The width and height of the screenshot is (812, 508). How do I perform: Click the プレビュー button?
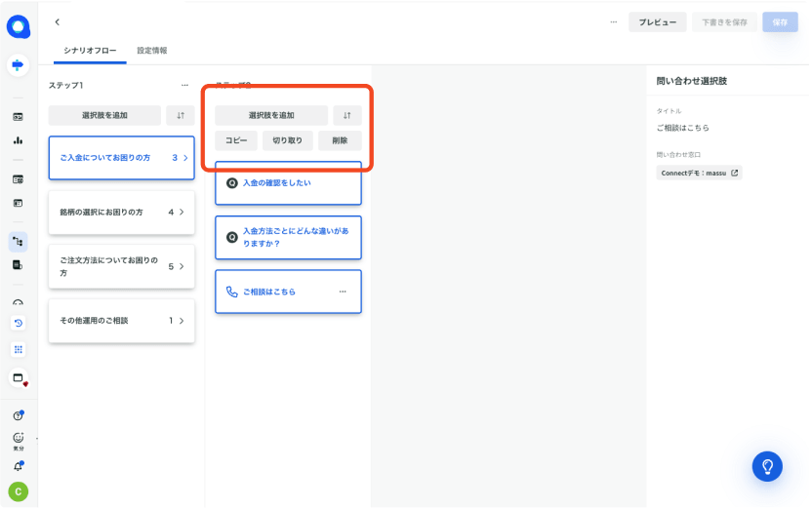[657, 22]
